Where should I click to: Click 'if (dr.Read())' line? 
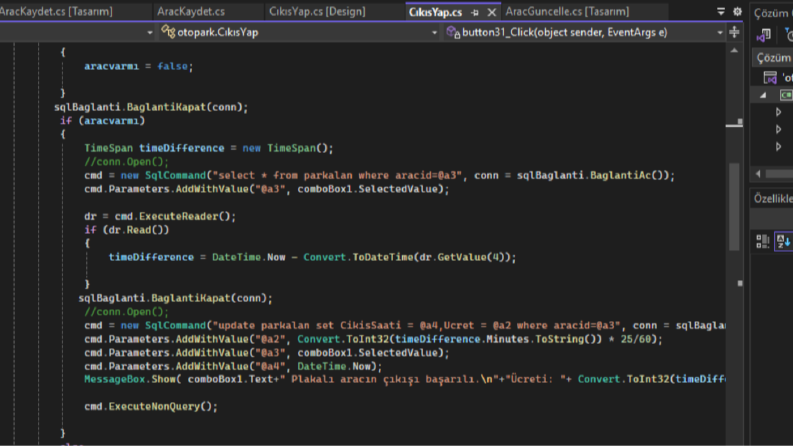point(126,230)
